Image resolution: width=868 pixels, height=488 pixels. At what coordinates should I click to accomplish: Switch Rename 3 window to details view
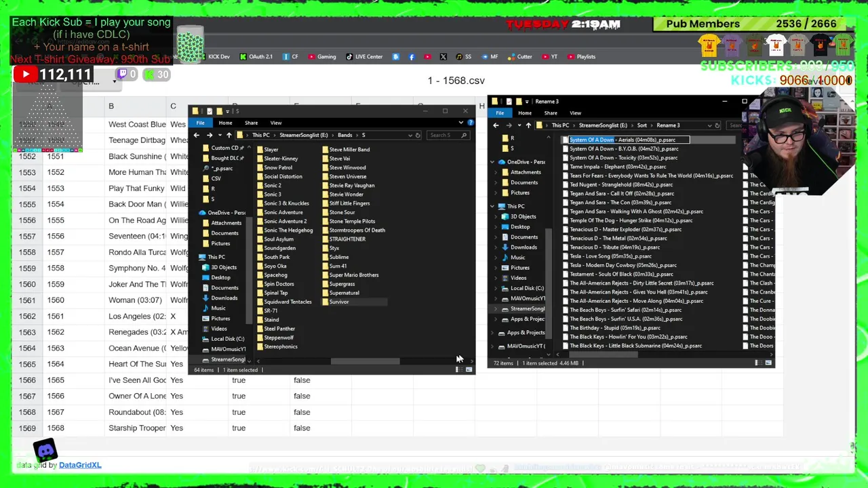pyautogui.click(x=757, y=363)
